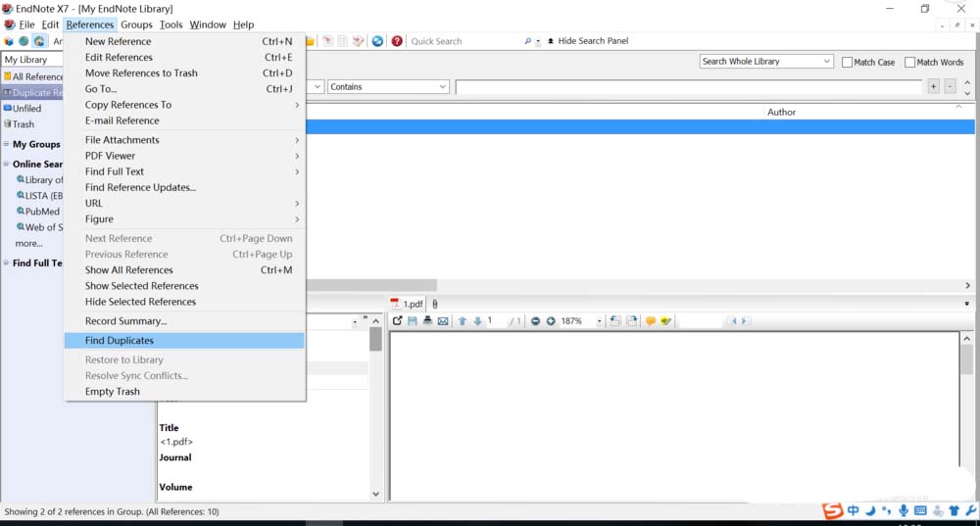This screenshot has width=980, height=526.
Task: Add sticky note comment icon
Action: [x=651, y=321]
